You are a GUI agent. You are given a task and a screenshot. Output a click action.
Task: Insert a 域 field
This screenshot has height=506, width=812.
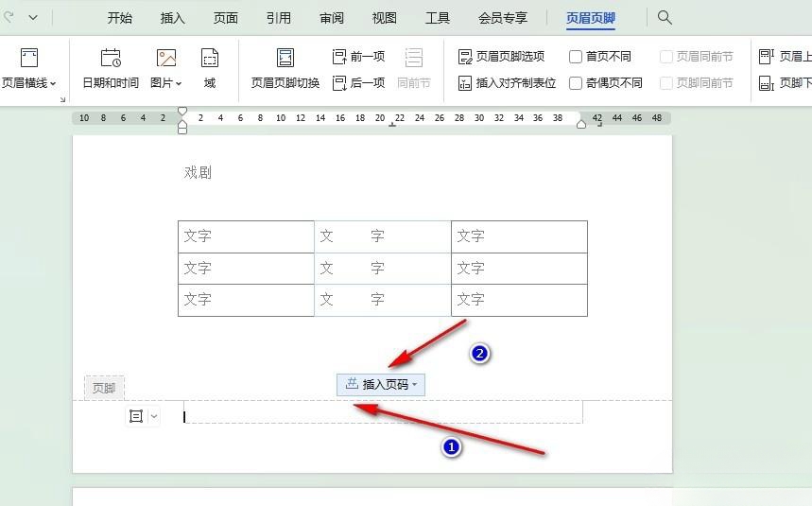[210, 68]
